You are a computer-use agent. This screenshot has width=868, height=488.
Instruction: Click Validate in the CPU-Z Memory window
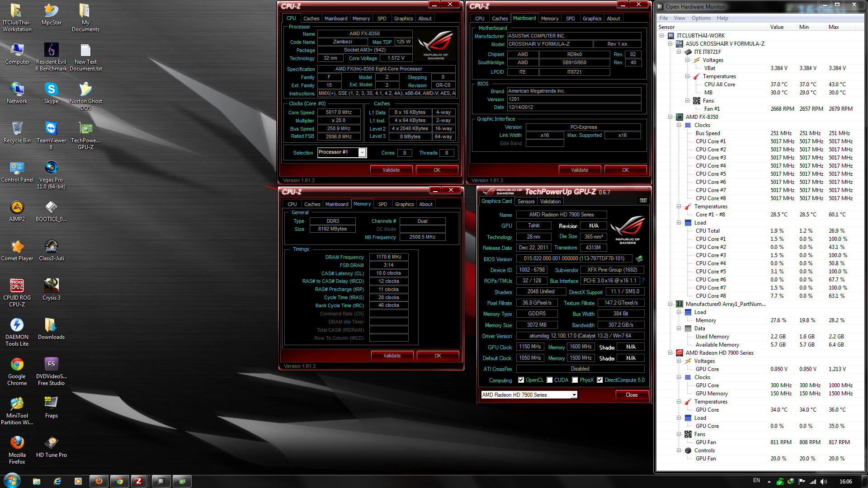392,356
